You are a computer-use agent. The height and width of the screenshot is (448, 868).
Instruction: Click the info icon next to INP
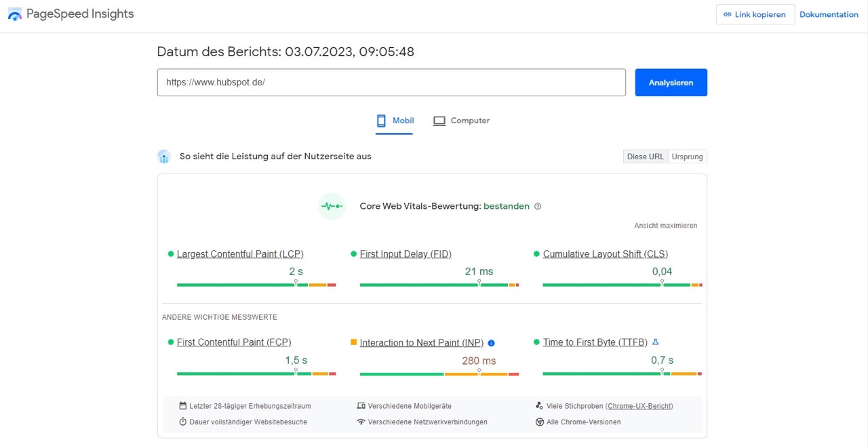[x=492, y=343]
